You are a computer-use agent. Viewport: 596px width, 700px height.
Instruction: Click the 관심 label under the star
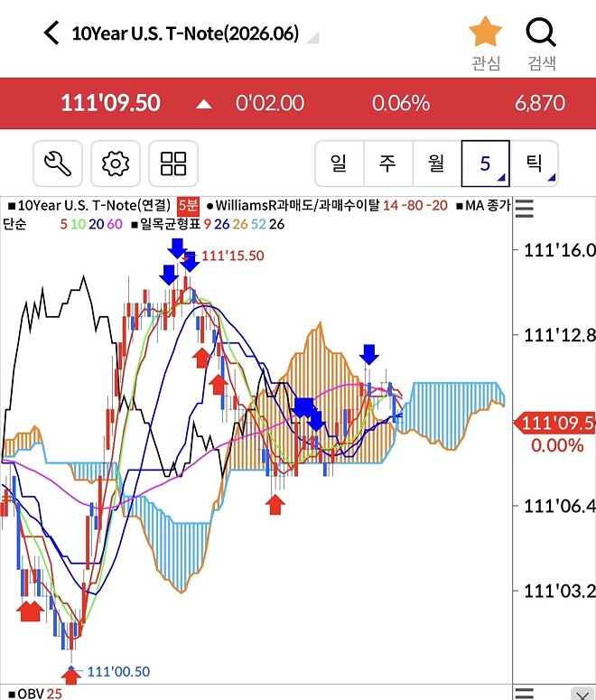click(x=486, y=63)
